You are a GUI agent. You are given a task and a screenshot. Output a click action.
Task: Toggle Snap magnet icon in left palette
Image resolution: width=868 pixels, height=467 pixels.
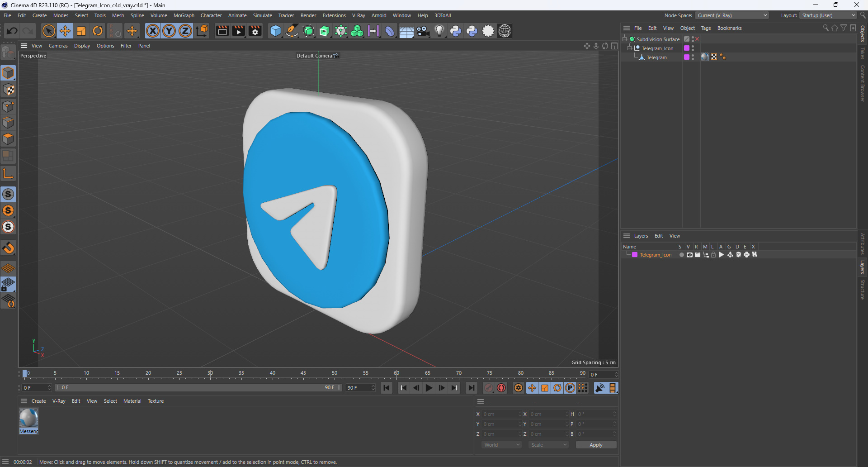pos(8,248)
